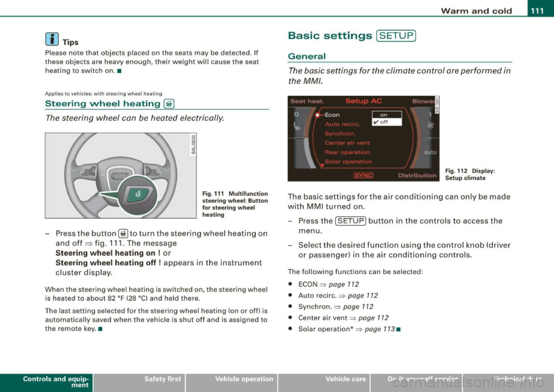554x392 pixels.
Task: Click the green heating button callout in Fig. 111
Action: [x=137, y=195]
